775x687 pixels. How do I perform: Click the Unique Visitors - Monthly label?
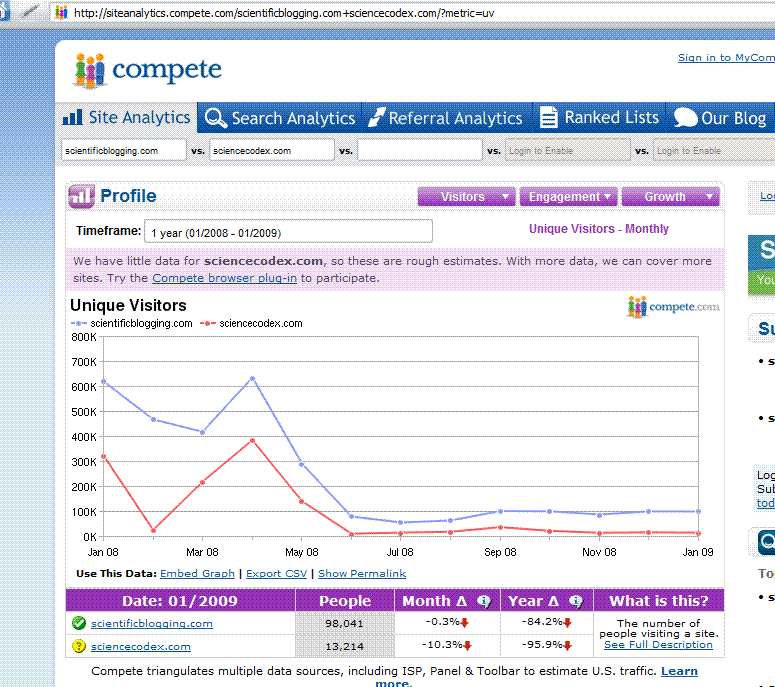point(599,229)
